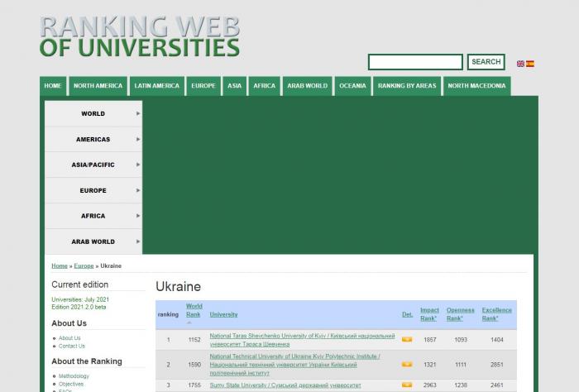This screenshot has width=579, height=392.
Task: Click the English flag language icon
Action: pyautogui.click(x=520, y=64)
